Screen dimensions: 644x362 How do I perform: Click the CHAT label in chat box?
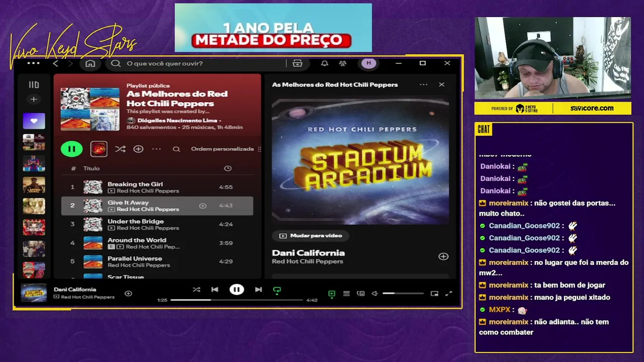pyautogui.click(x=484, y=129)
